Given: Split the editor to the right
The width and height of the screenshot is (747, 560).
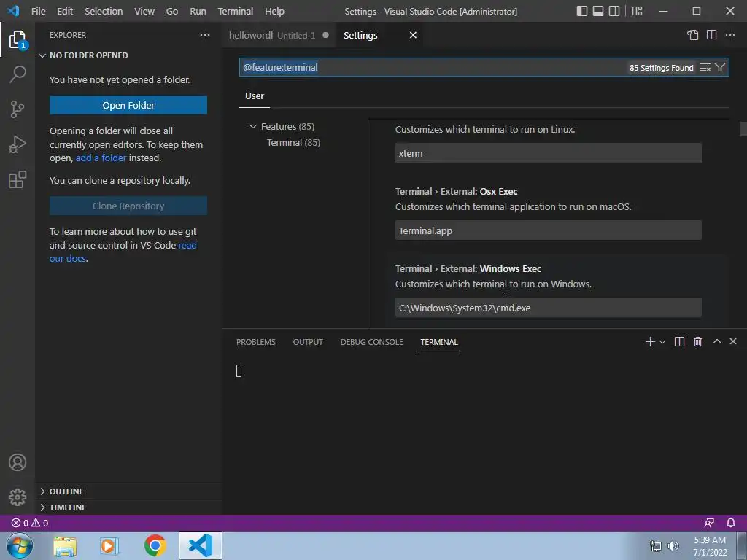Looking at the screenshot, I should [711, 35].
